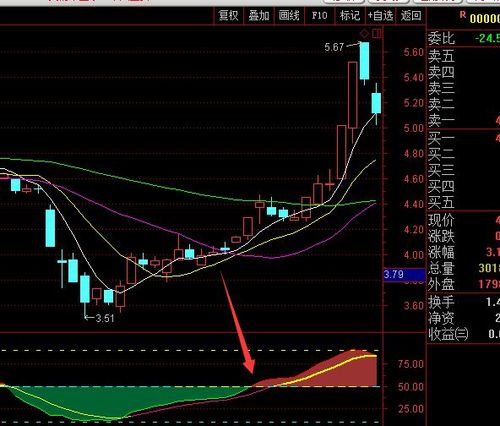500x426 pixels.
Task: Click the 买一 bid level row
Action: click(x=464, y=138)
